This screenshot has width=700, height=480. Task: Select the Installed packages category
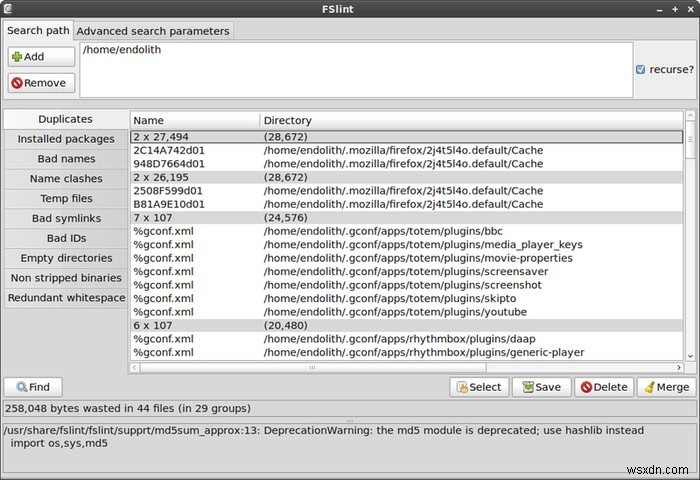click(x=66, y=139)
